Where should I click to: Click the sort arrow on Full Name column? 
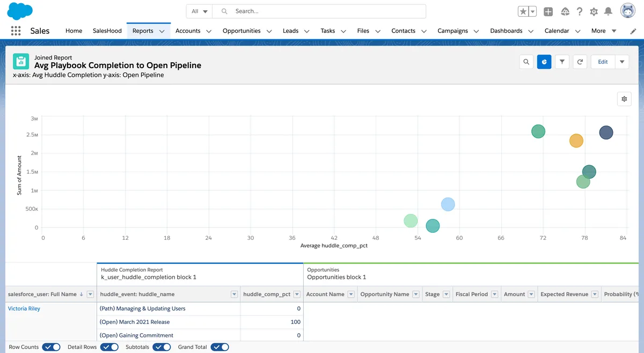click(82, 294)
